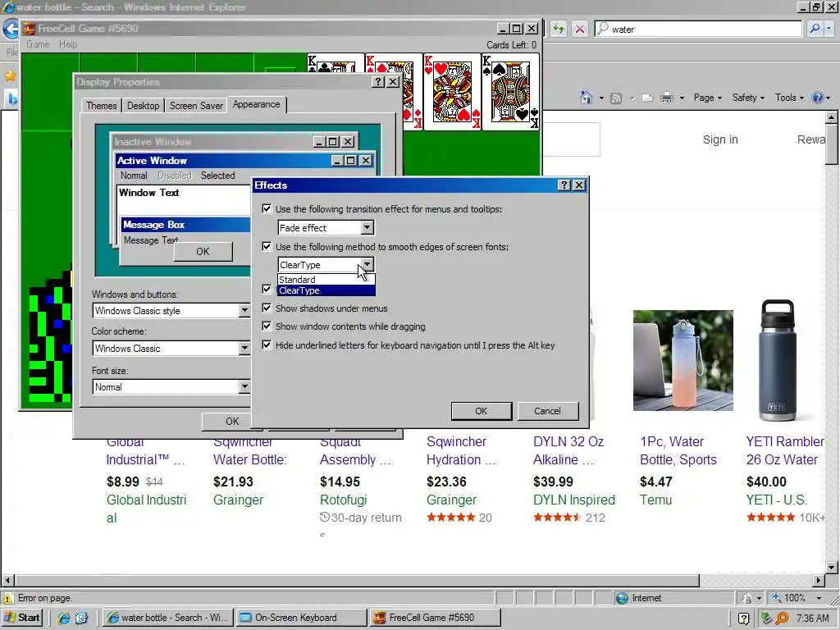Click the blue search magnifier button
The image size is (840, 630).
pyautogui.click(x=815, y=29)
